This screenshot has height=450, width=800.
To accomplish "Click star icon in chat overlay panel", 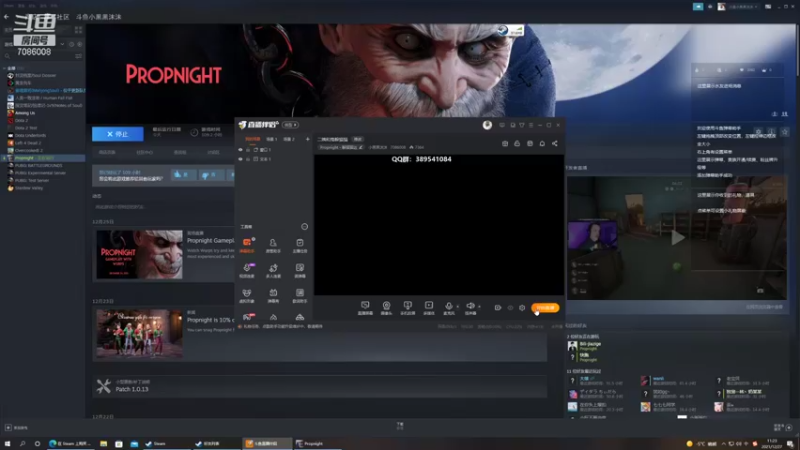I will (x=785, y=132).
